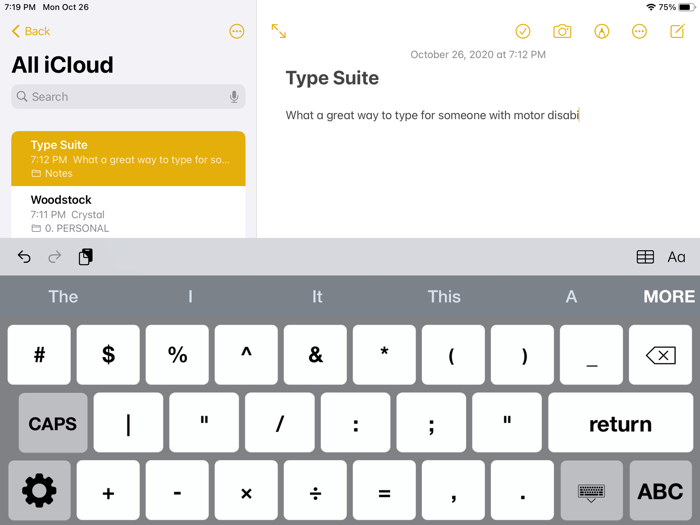Viewport: 700px width, 525px height.
Task: Expand the note to full screen with the arrows icon
Action: [279, 31]
